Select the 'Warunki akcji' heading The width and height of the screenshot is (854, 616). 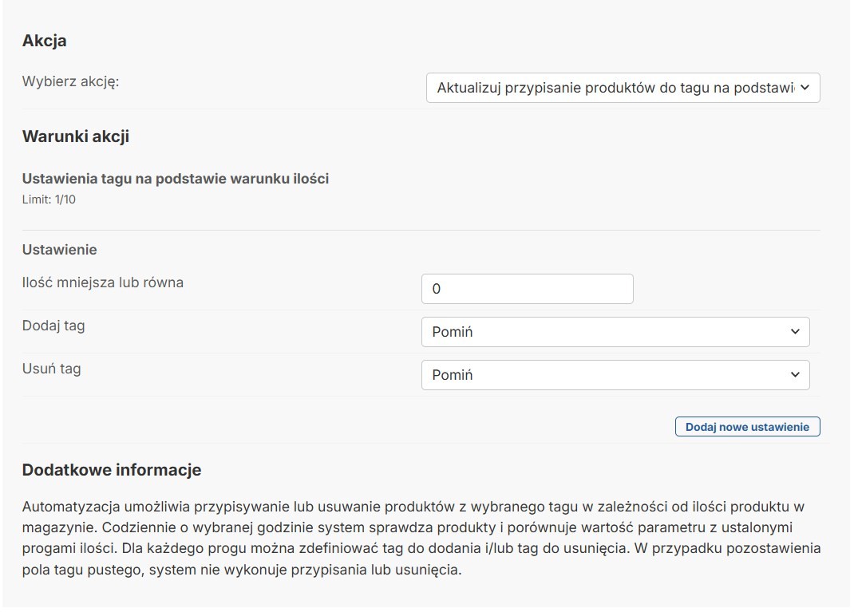[x=76, y=136]
